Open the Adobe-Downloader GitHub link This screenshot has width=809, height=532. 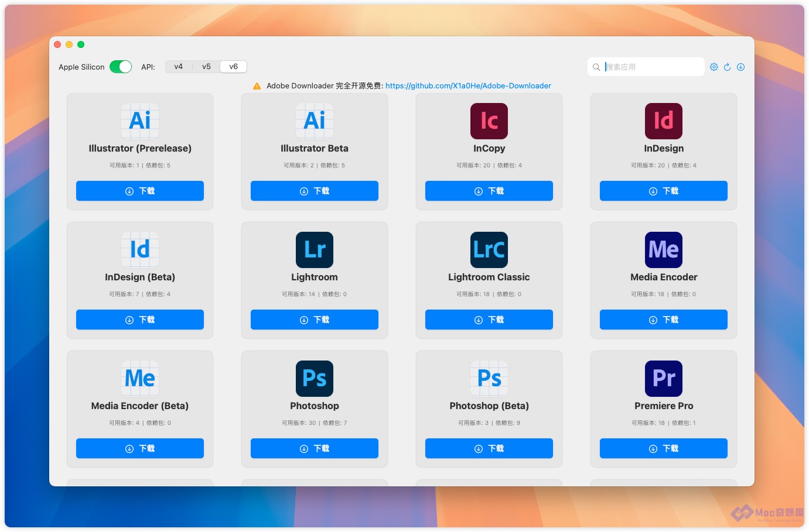[468, 85]
